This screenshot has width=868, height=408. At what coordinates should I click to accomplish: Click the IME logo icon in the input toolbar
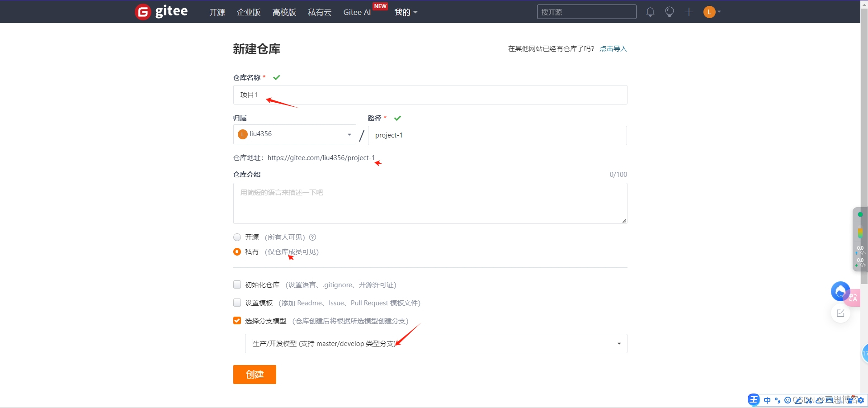click(x=754, y=399)
